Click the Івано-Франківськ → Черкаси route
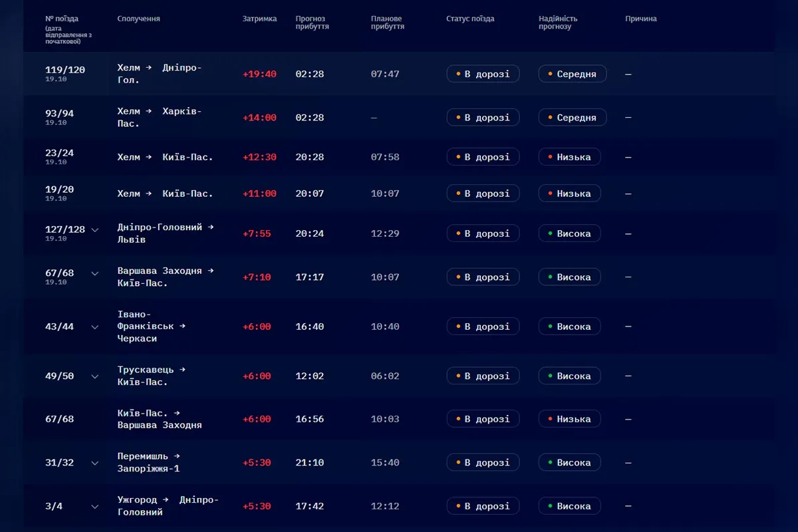 (152, 327)
